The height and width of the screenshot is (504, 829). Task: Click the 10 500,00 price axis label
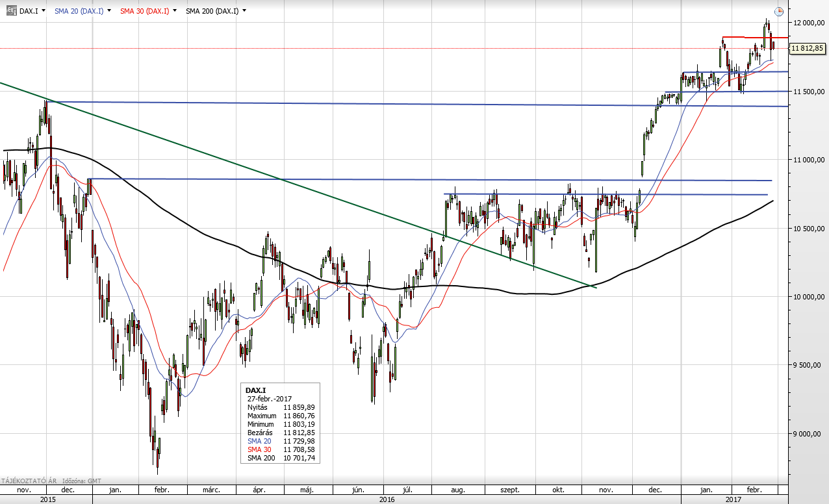pyautogui.click(x=809, y=229)
